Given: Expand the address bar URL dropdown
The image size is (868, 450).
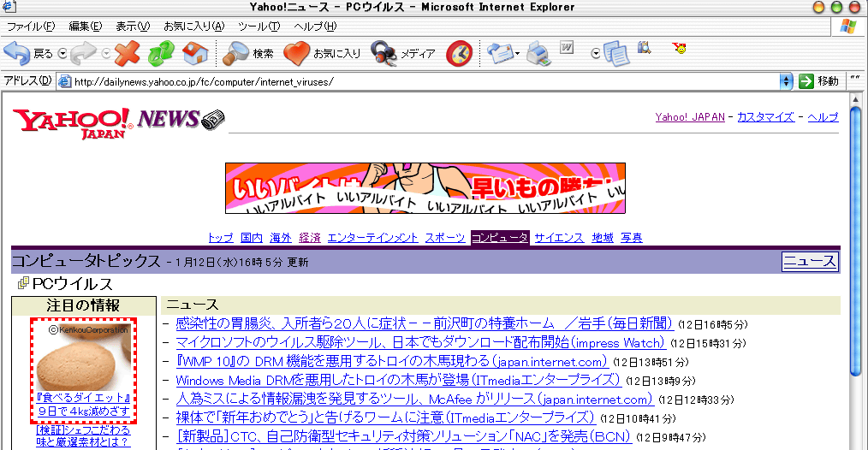Looking at the screenshot, I should pos(786,81).
